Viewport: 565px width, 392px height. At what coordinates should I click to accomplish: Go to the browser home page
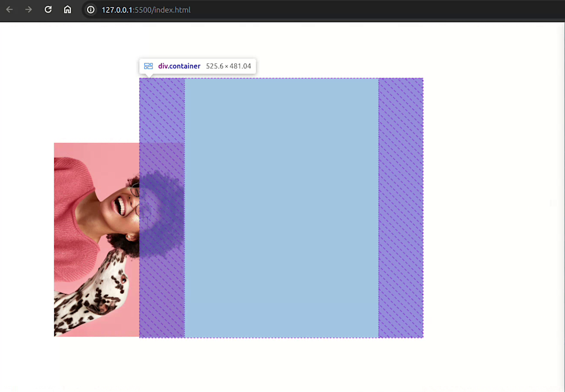click(67, 10)
